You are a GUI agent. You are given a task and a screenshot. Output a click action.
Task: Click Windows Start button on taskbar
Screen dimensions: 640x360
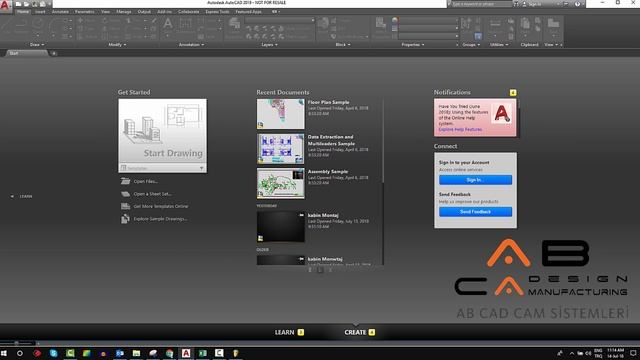point(4,353)
